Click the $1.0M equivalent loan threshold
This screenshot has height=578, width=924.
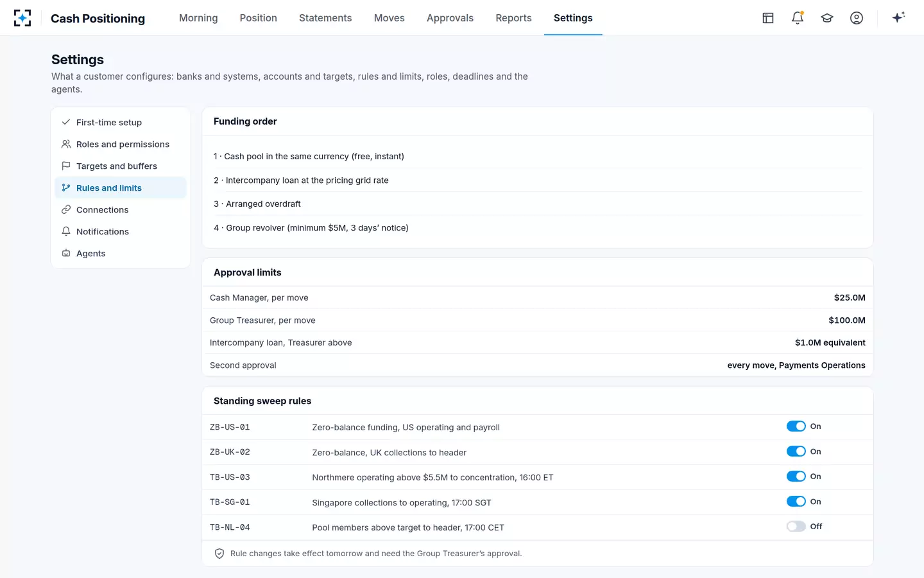click(x=830, y=342)
